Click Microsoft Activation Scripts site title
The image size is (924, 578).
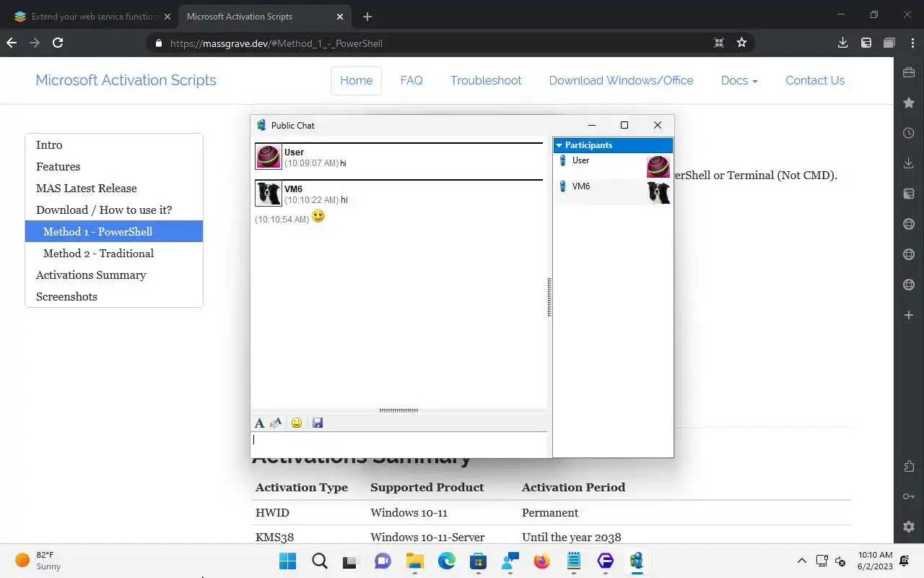(126, 80)
